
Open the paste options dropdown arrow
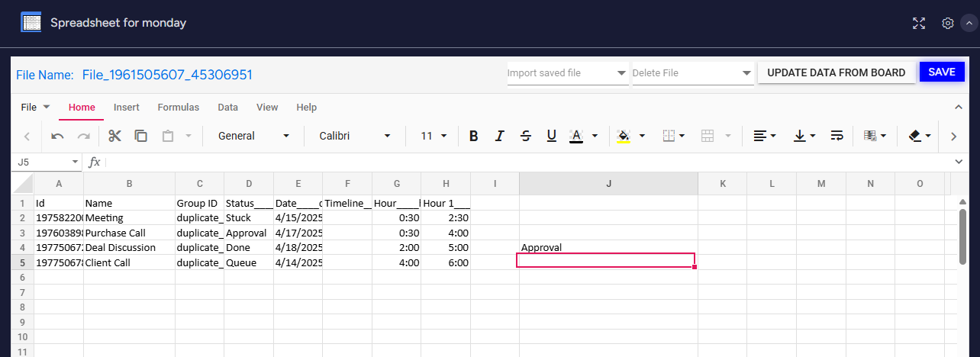tap(188, 136)
